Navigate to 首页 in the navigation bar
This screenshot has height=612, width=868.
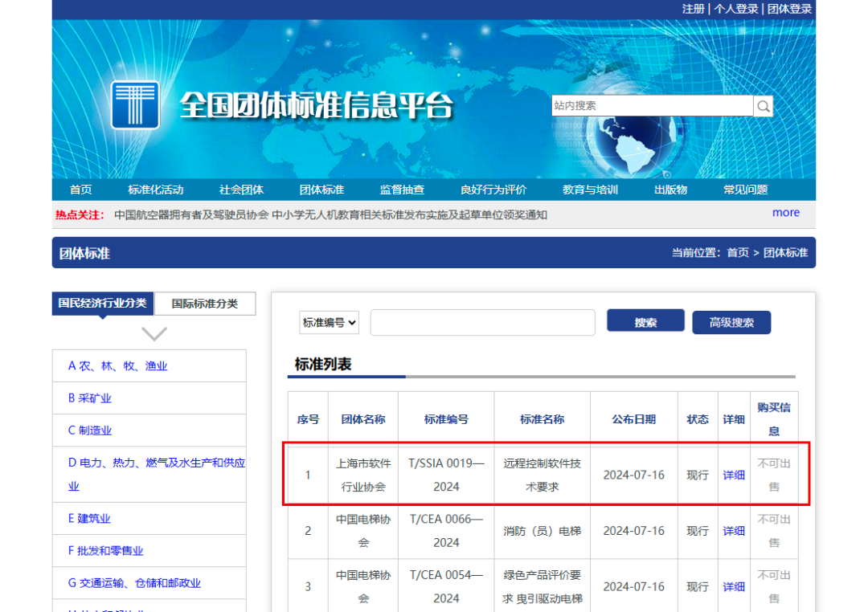[80, 190]
